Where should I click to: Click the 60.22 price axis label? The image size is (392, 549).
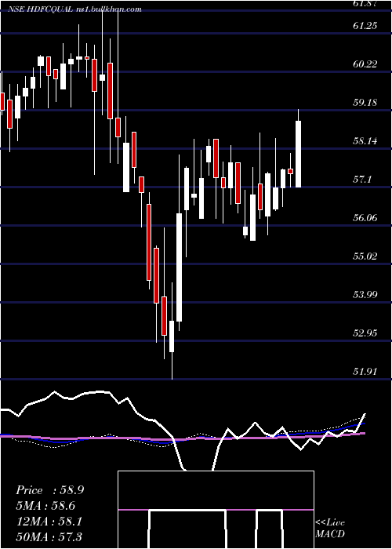click(365, 64)
